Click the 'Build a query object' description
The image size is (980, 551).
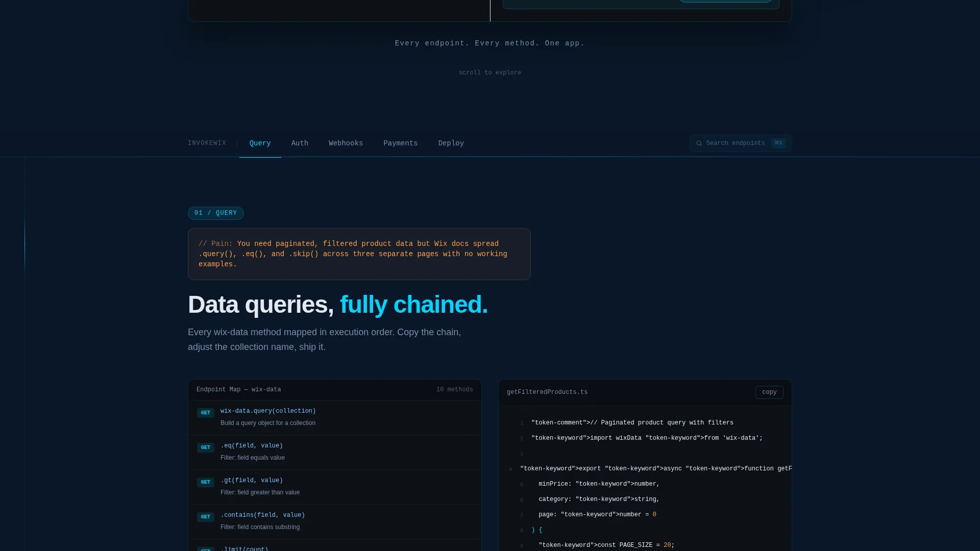267,423
